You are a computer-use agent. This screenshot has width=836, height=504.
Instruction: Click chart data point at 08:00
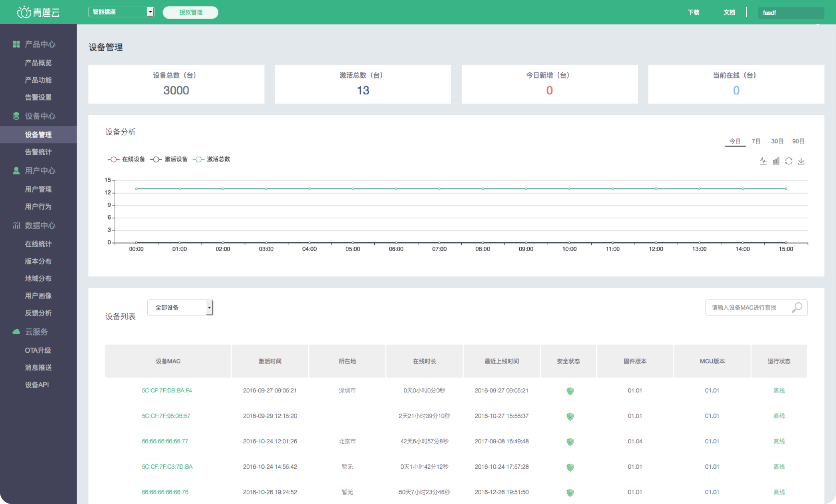[x=482, y=188]
